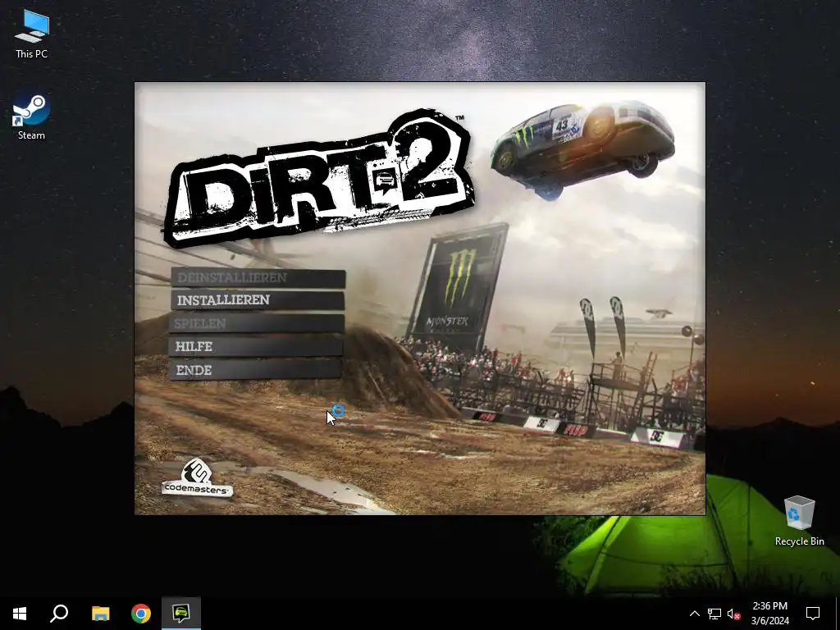This screenshot has width=840, height=630.
Task: Click the DiRT 2 launcher taskbar icon
Action: pyautogui.click(x=181, y=614)
